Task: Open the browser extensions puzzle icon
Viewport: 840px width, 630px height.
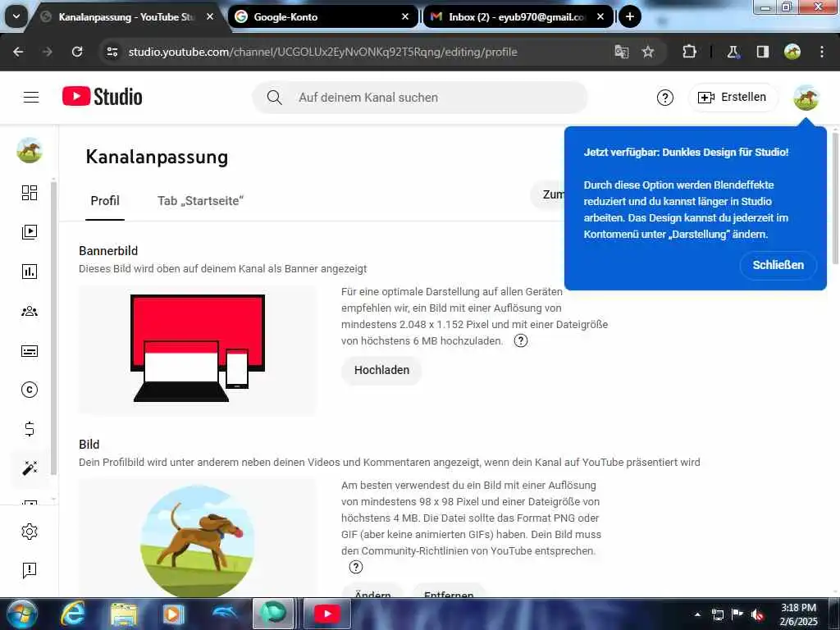Action: [x=689, y=52]
